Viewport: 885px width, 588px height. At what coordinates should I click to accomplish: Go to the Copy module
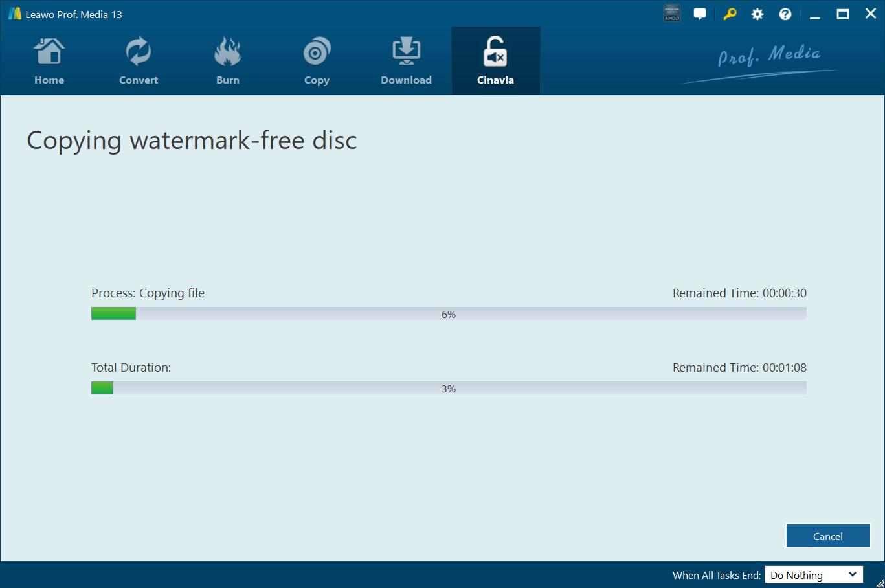point(317,61)
